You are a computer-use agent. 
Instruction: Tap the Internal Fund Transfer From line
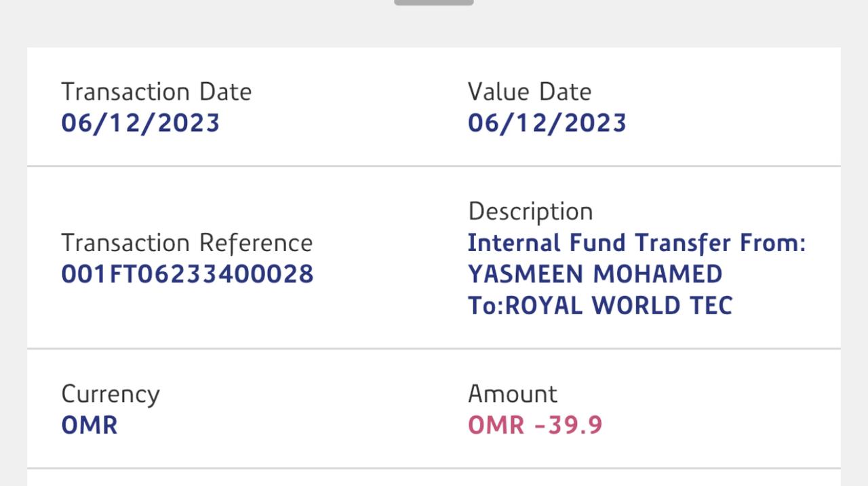636,243
